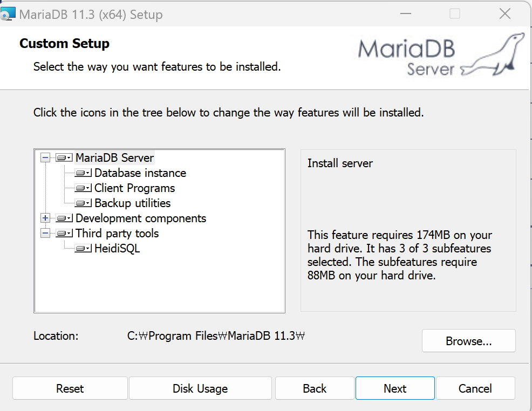Proceed with the Next button

pyautogui.click(x=395, y=388)
